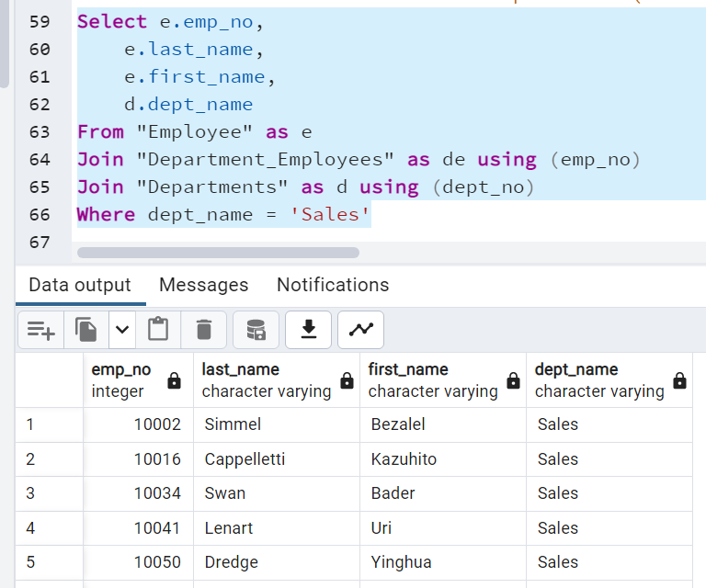706x588 pixels.
Task: Click the 'Dredge' last name cell
Action: click(x=277, y=562)
